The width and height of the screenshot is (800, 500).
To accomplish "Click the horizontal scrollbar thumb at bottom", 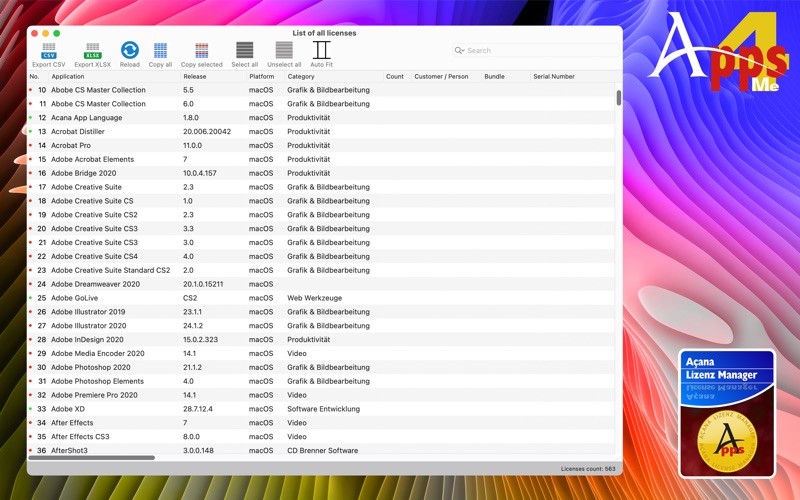I will tap(92, 458).
